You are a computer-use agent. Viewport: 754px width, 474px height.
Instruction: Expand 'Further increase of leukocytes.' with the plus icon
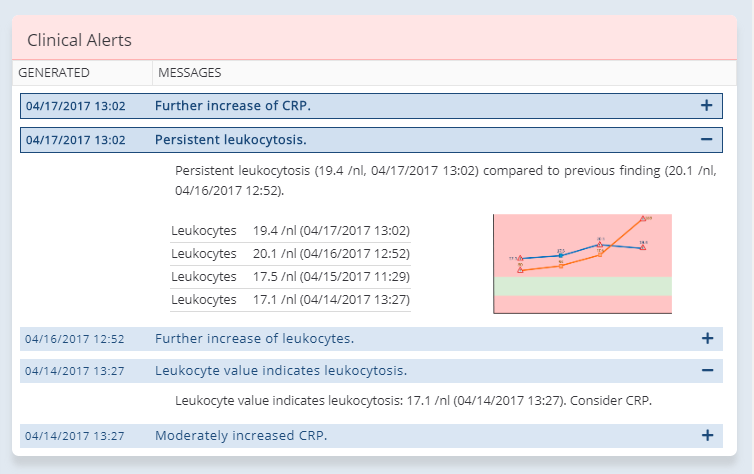[x=706, y=338]
